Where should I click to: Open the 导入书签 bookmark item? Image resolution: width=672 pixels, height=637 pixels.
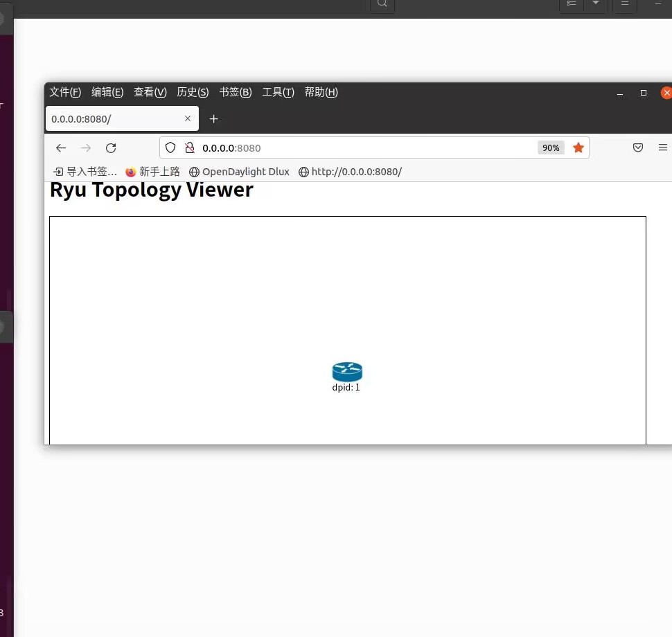85,172
